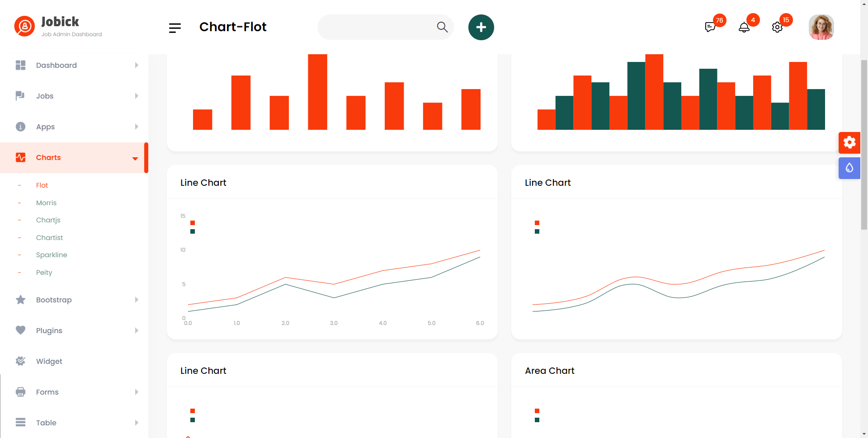The width and height of the screenshot is (868, 438).
Task: Open the messages icon with 76 badge
Action: click(x=710, y=27)
